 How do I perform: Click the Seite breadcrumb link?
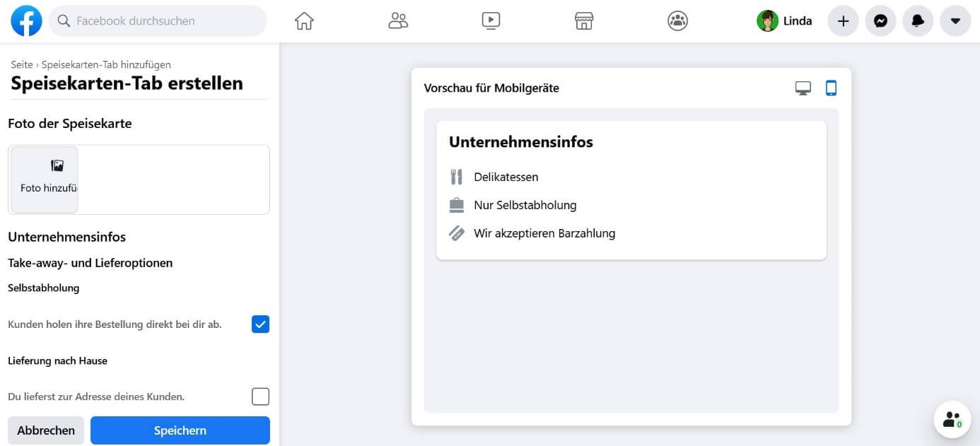click(22, 64)
